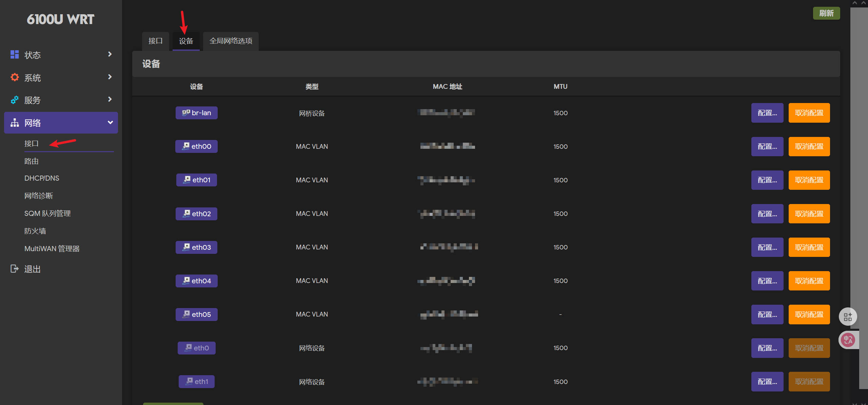
Task: Click Configure button for eth00
Action: [767, 146]
